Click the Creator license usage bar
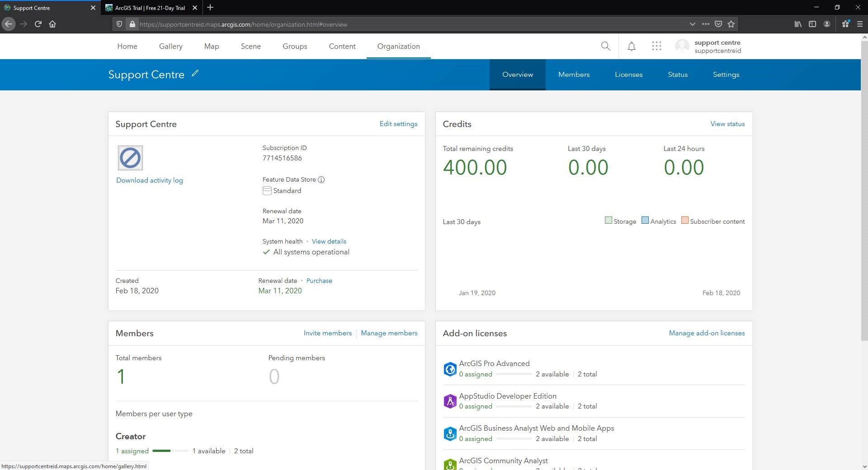Image resolution: width=868 pixels, height=470 pixels. pyautogui.click(x=170, y=451)
